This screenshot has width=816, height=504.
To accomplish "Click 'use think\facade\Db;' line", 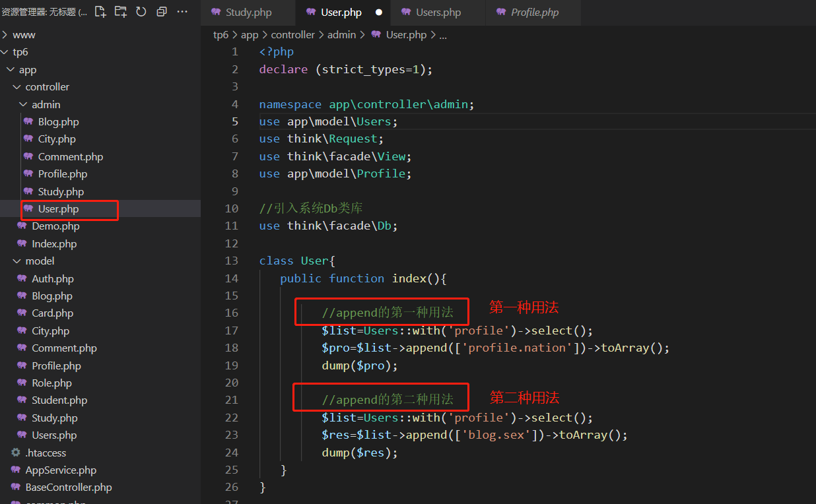I will pyautogui.click(x=329, y=226).
